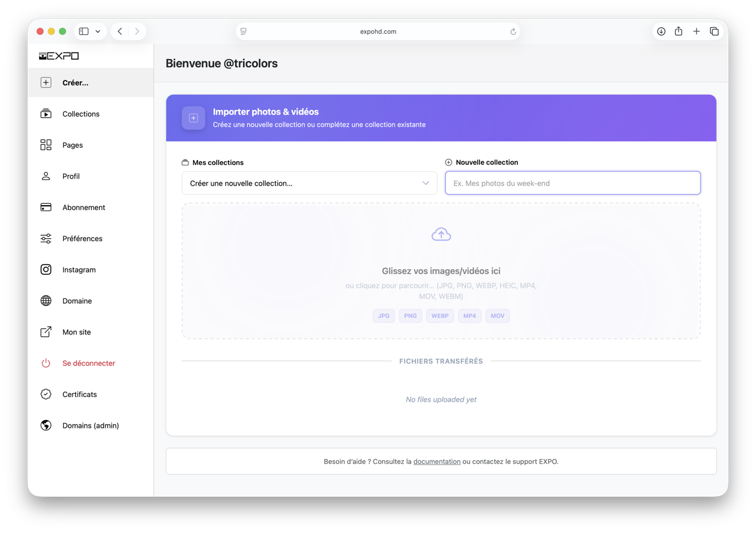756x533 pixels.
Task: Select Créer... in the sidebar
Action: tap(75, 83)
